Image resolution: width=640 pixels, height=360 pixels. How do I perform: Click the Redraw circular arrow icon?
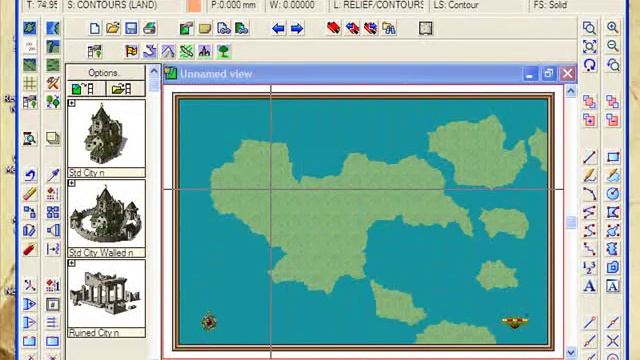coord(589,64)
